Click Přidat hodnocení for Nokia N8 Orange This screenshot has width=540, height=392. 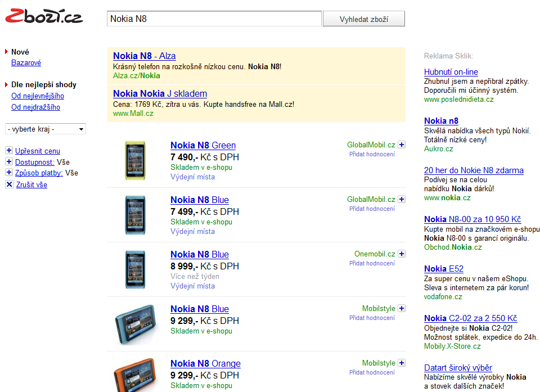[372, 372]
